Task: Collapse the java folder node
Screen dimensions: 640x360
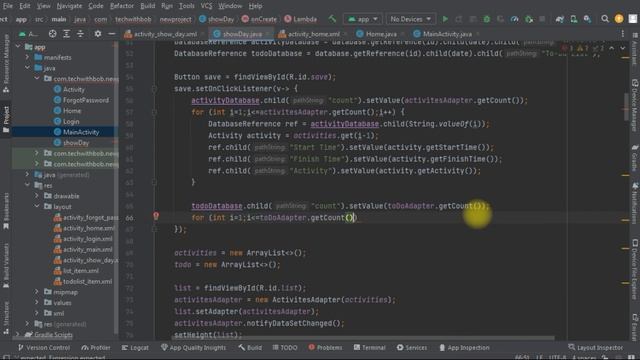Action: click(28, 68)
